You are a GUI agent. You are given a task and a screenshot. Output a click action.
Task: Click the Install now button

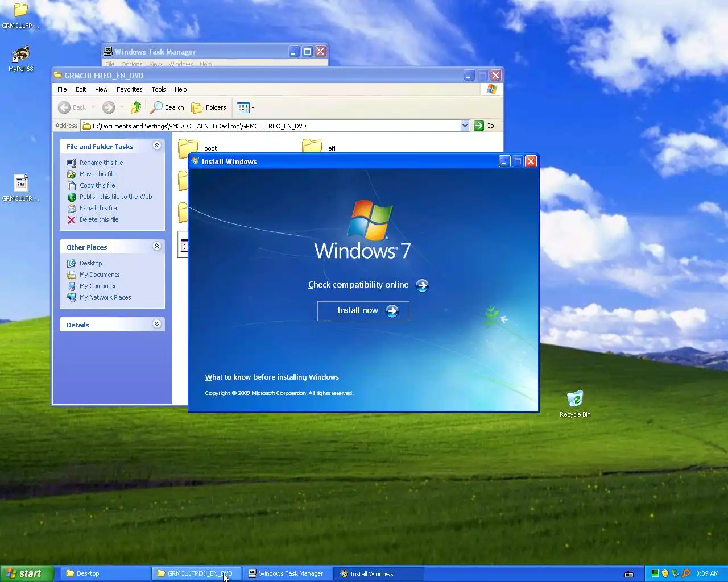[x=363, y=311]
